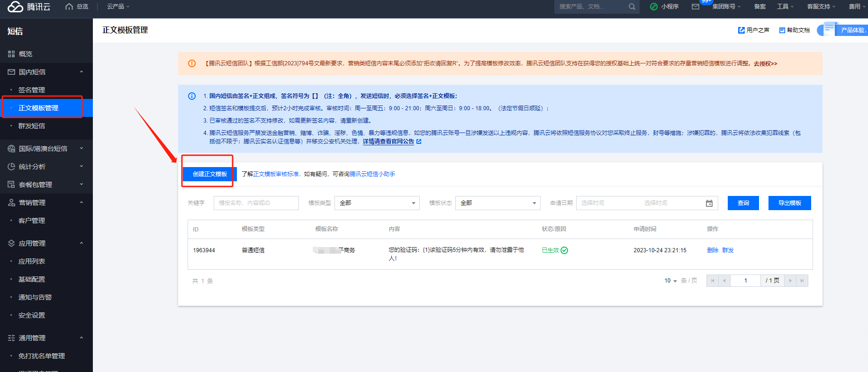Screen dimensions: 868x372
Task: Collapse the 国内短信 section chevron
Action: [81, 72]
